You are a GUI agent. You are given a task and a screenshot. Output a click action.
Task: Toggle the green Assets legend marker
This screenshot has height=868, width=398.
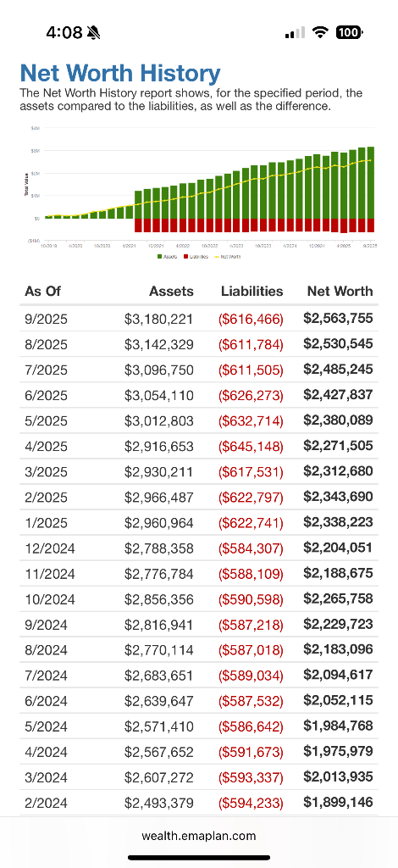160,256
